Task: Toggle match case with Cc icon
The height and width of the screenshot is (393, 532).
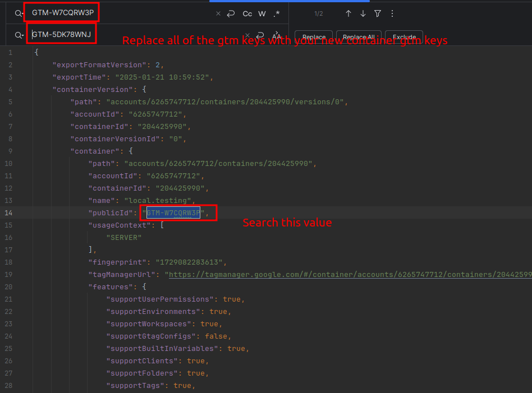Action: 247,13
